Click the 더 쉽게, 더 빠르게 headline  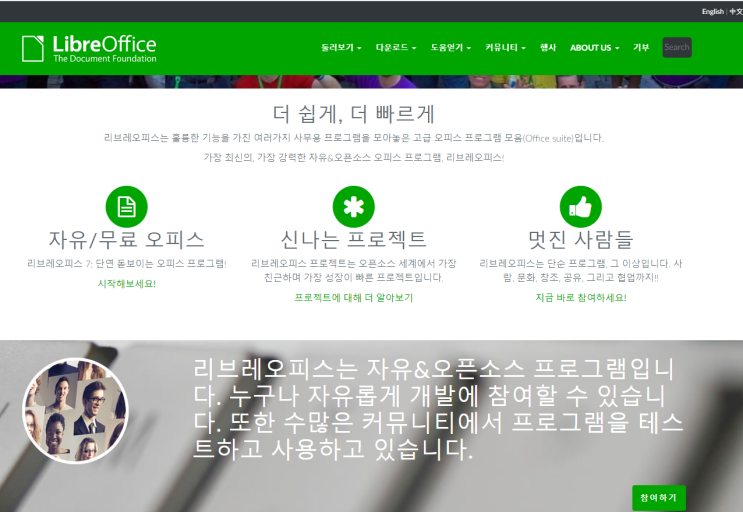353,114
